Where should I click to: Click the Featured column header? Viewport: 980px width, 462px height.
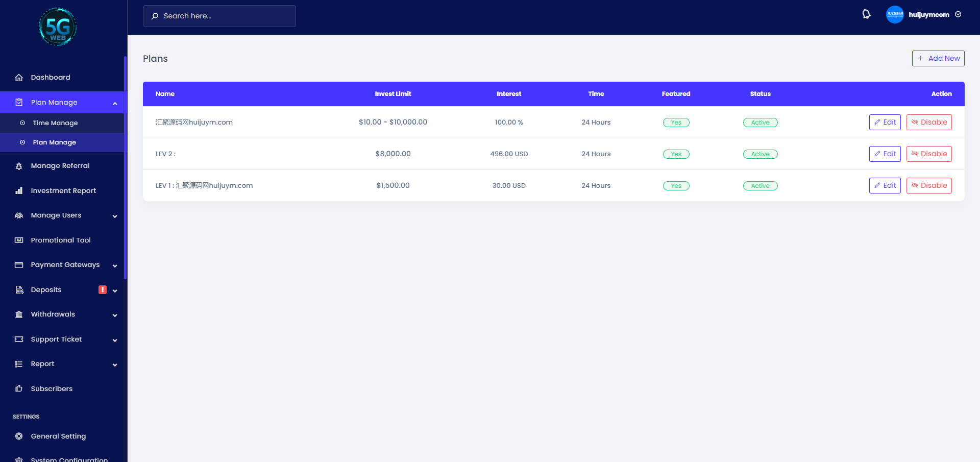coord(676,94)
